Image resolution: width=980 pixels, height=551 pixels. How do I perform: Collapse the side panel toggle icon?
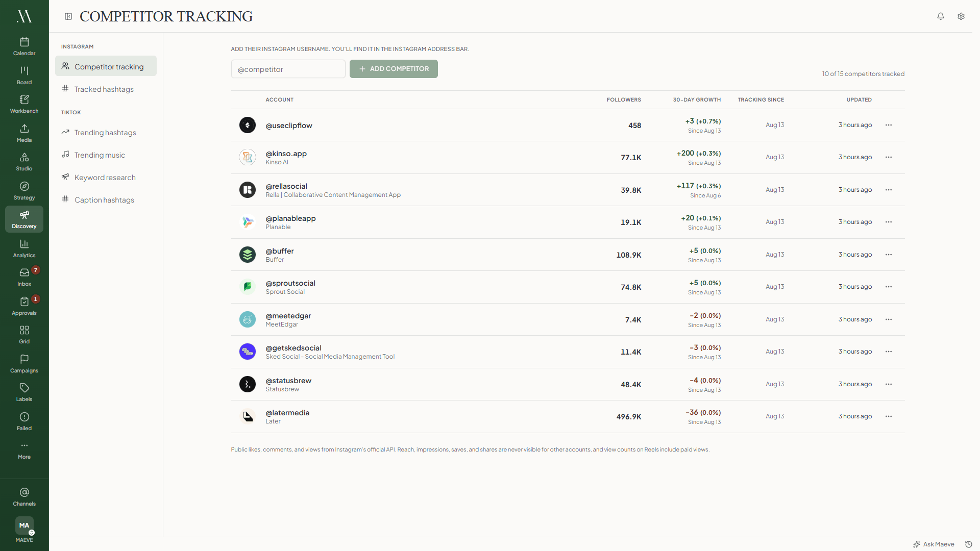click(x=68, y=16)
